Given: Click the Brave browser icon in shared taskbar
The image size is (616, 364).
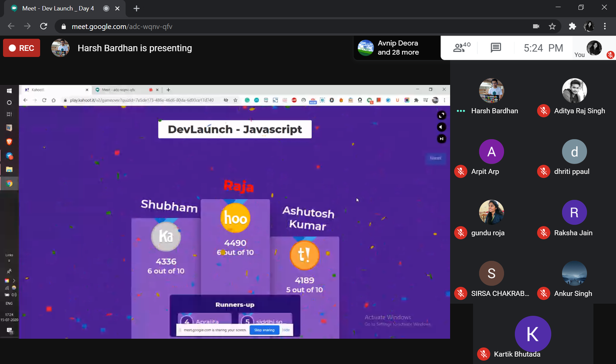Looking at the screenshot, I should [9, 142].
